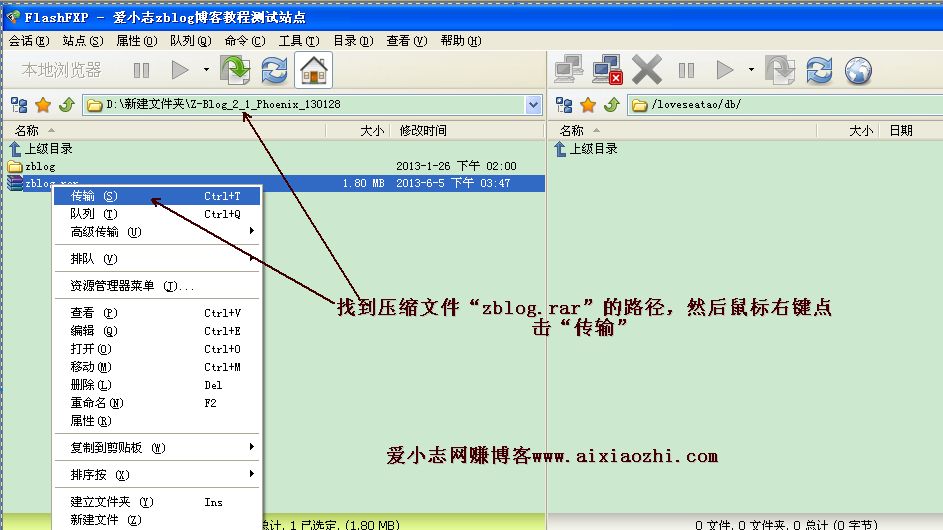Viewport: 943px width, 530px height.
Task: Sort local files by 修改时间 column
Action: pos(467,131)
